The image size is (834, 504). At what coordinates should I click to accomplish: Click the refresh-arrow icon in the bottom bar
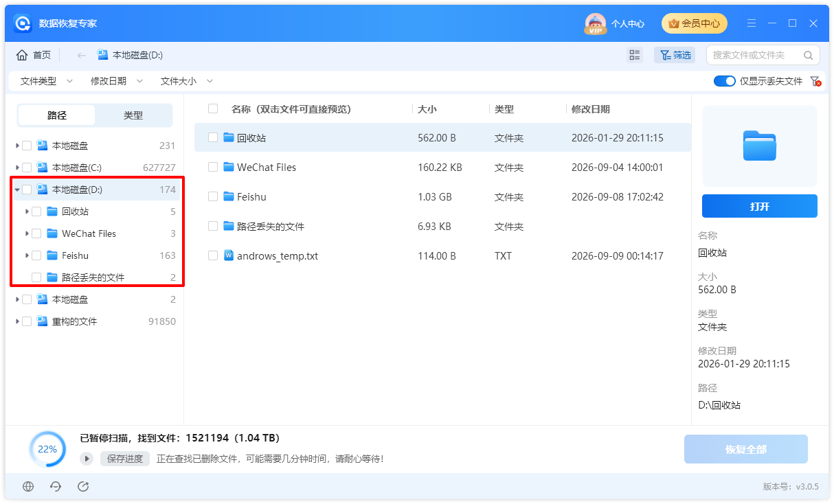[56, 486]
